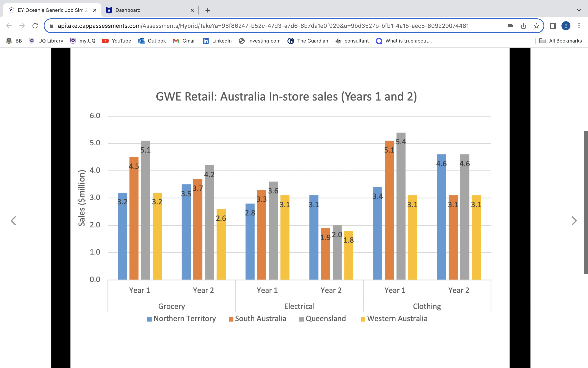Click the chart title 'GWE Retail: Australia In-store sales'
This screenshot has height=368, width=588.
click(286, 97)
